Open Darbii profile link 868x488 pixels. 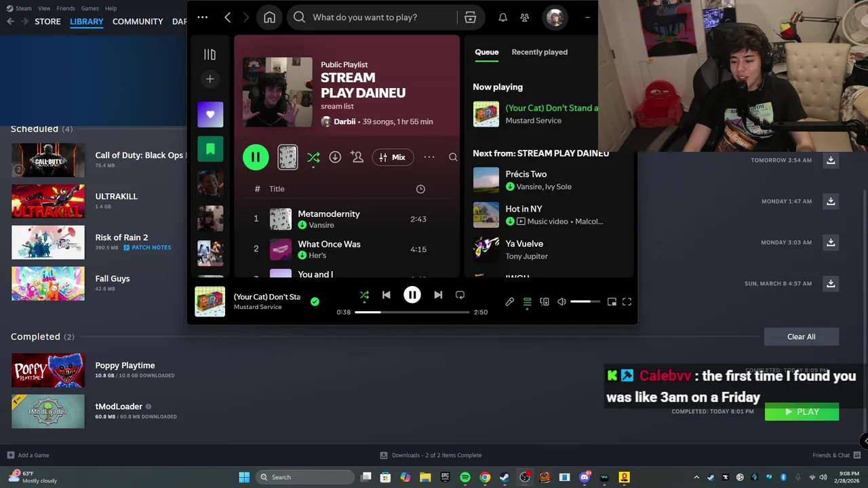(344, 121)
